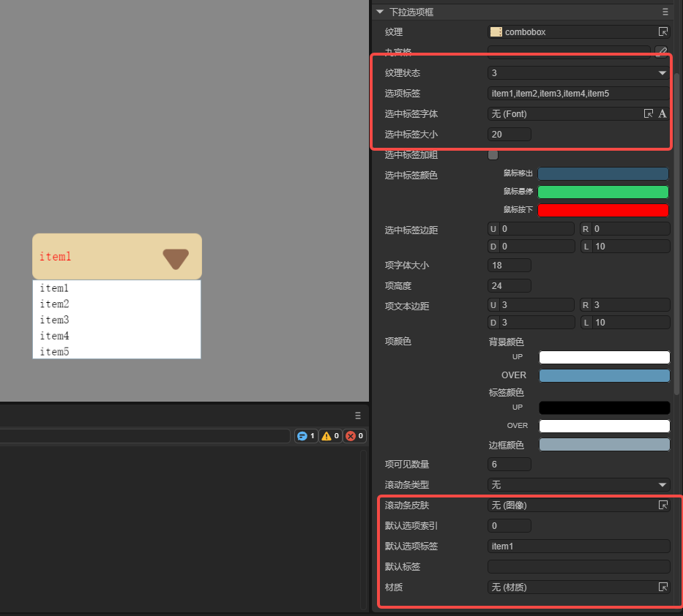Select item5 in the preview list

(x=55, y=352)
